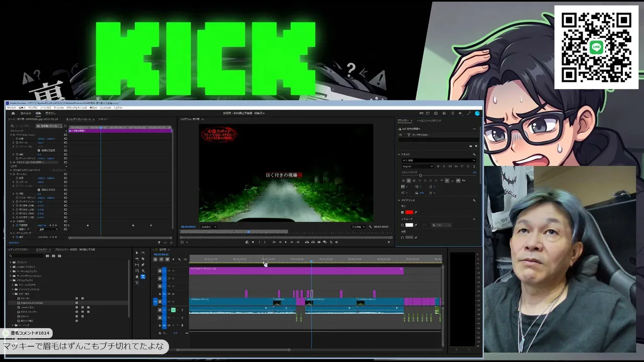Open the フル画質 playback resolution dropdown
Image resolution: width=644 pixels, height=362 pixels.
click(358, 227)
